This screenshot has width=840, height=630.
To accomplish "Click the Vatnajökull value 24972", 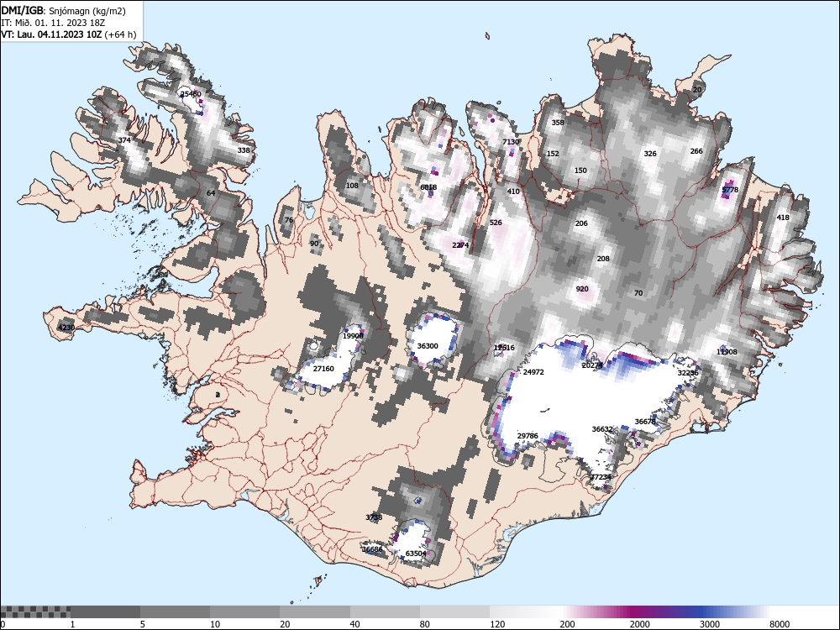I will tap(533, 372).
